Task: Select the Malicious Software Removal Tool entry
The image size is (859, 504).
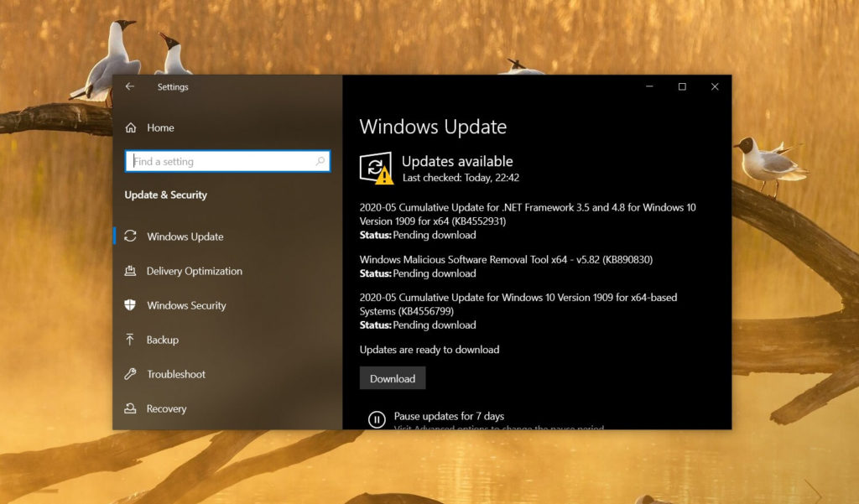Action: click(x=503, y=265)
